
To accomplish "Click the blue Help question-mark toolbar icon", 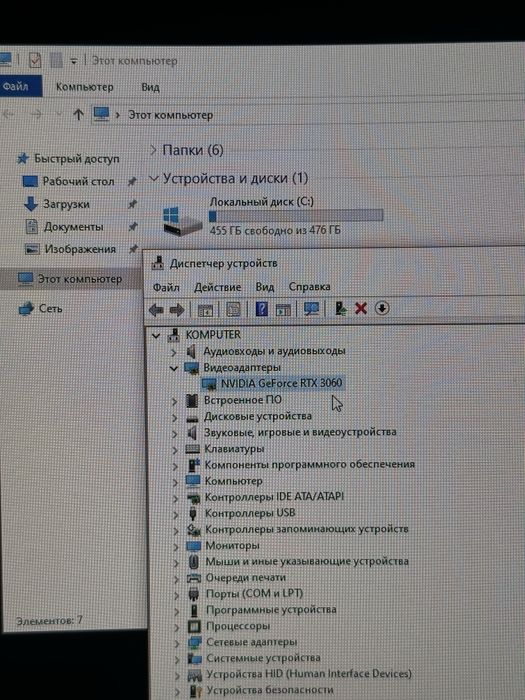I will [x=262, y=308].
